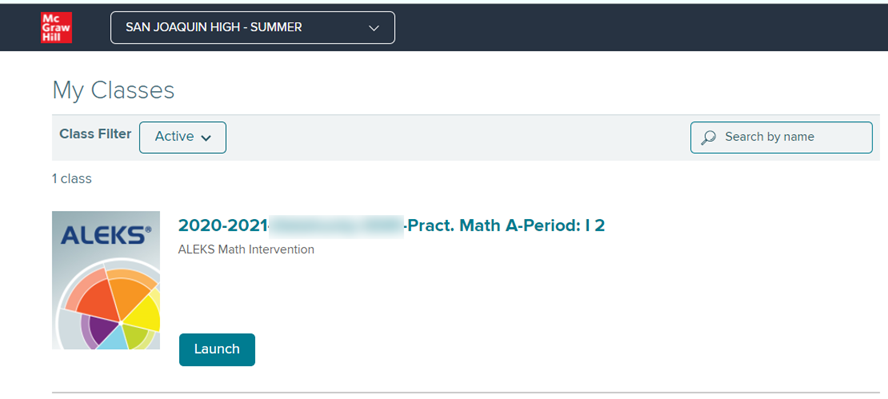The width and height of the screenshot is (888, 399).
Task: Focus the Search by name field
Action: 781,138
